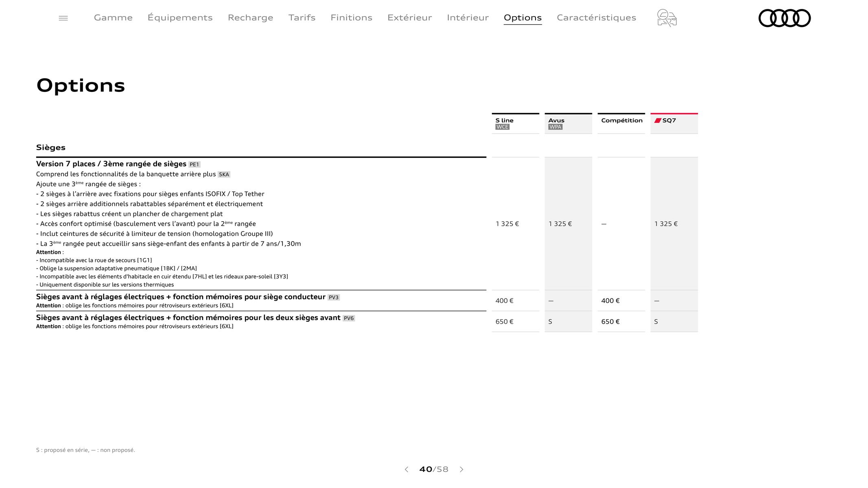Click 'Version 7 places / 3ème rangée de sièges'
Viewport: 868px width, 488px height.
[111, 164]
